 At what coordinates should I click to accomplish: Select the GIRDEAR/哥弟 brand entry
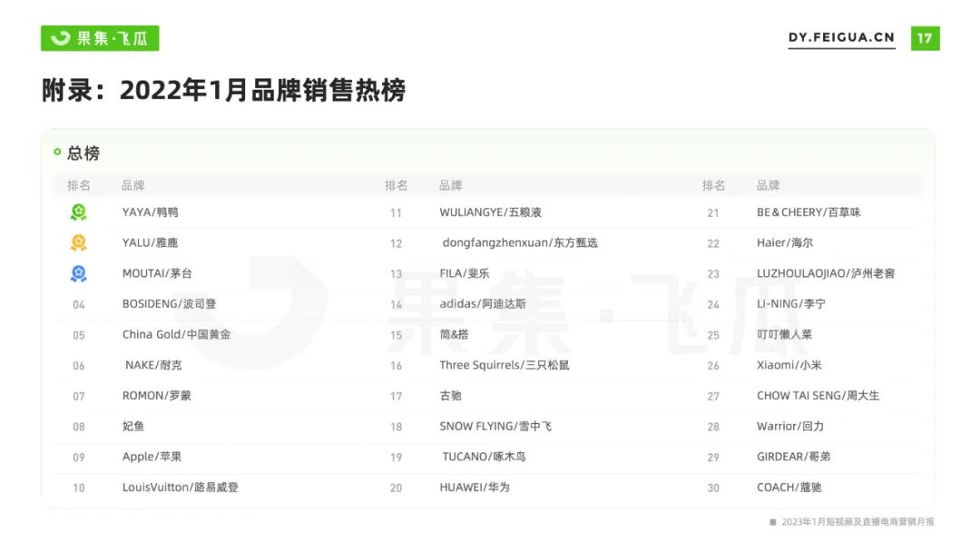(x=794, y=457)
